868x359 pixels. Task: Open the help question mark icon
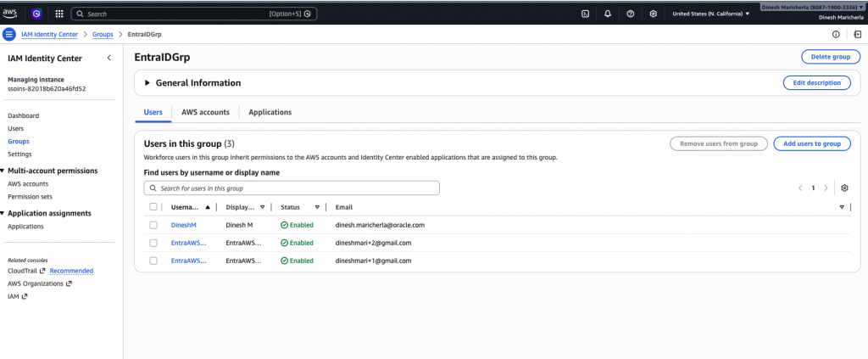(x=631, y=14)
